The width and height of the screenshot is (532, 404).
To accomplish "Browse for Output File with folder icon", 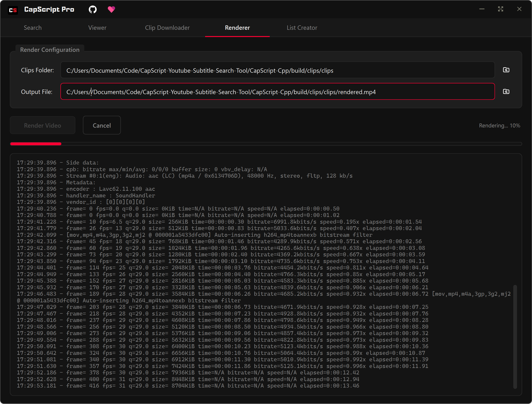I will pyautogui.click(x=506, y=92).
